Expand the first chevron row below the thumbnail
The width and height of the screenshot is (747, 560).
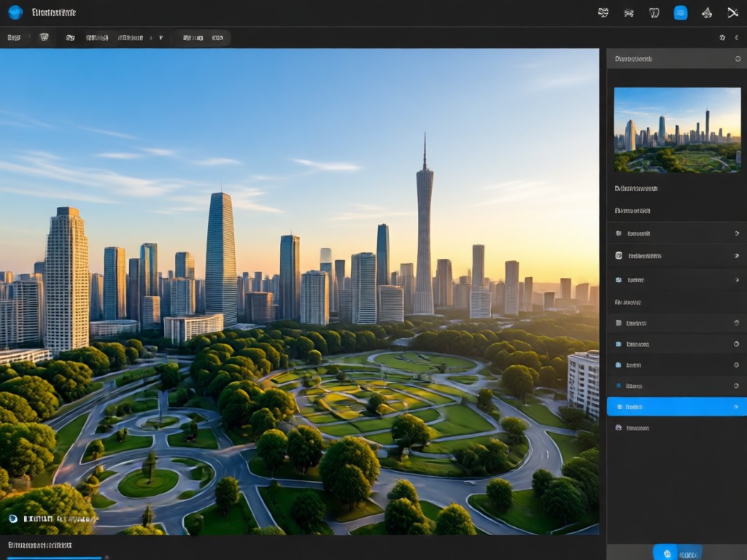click(x=676, y=233)
